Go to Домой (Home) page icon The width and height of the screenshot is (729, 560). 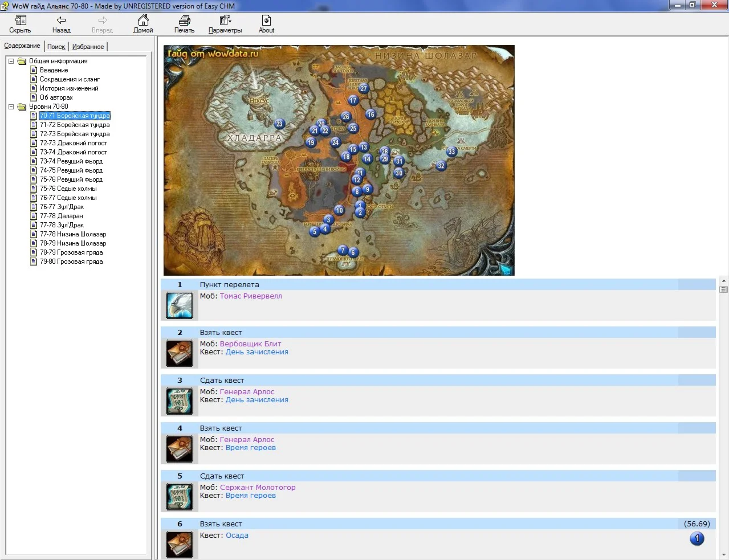143,21
